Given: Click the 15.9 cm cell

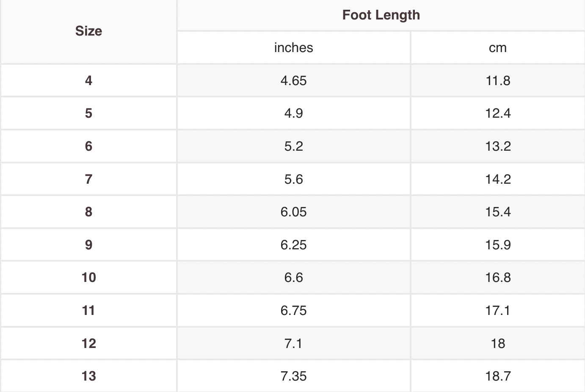Looking at the screenshot, I should (498, 245).
